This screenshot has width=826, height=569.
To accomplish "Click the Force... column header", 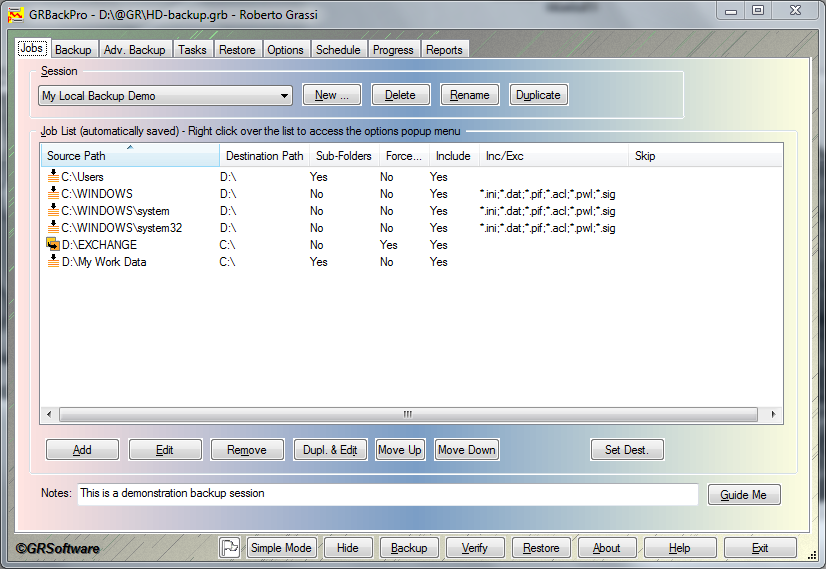I will (404, 155).
